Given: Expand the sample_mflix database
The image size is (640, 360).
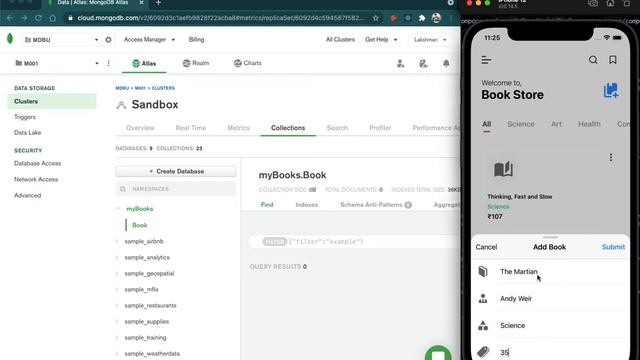Looking at the screenshot, I should [x=117, y=289].
